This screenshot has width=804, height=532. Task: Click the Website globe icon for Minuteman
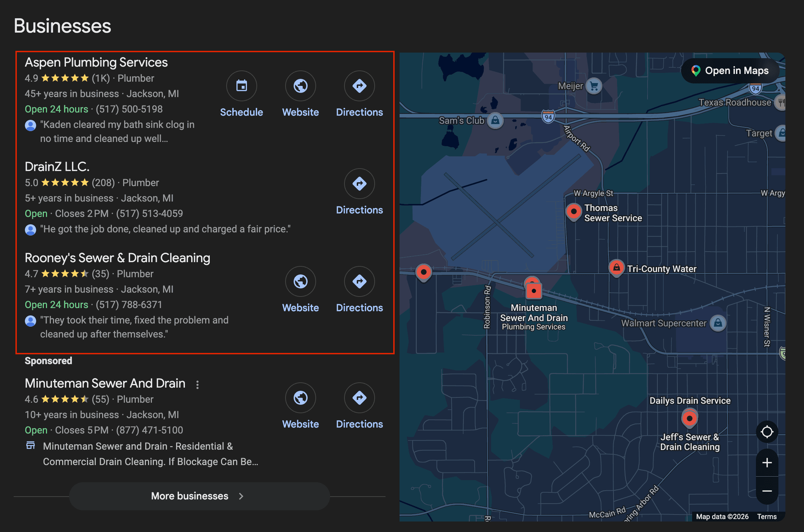point(301,398)
